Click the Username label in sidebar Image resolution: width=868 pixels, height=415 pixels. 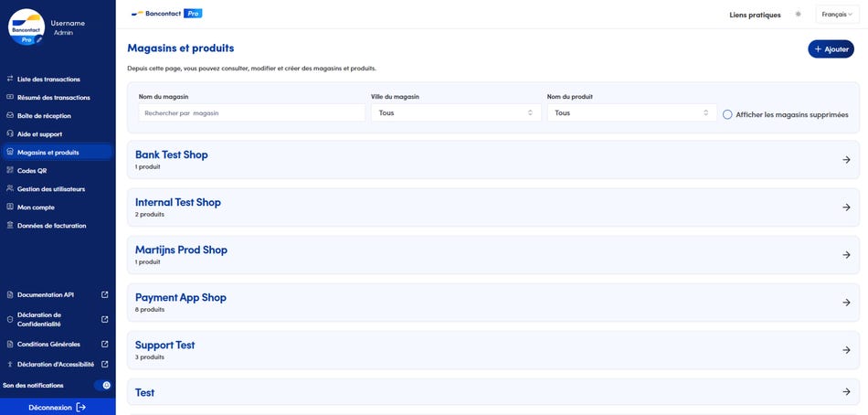(x=68, y=23)
